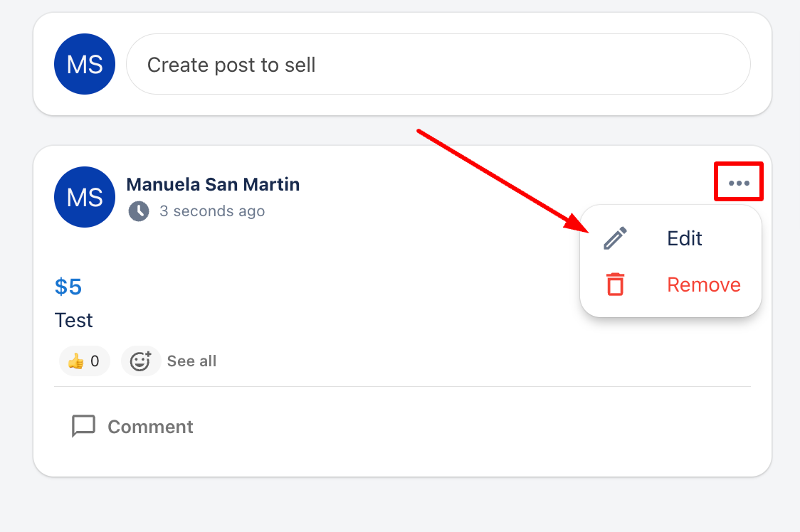The width and height of the screenshot is (800, 532).
Task: Open the add-reaction smiley picker
Action: 140,361
